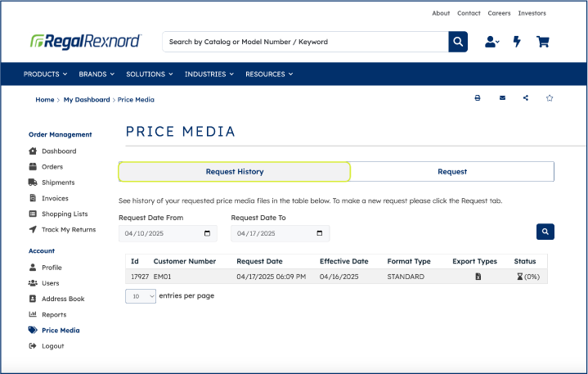Click the blue date filter search button

pyautogui.click(x=545, y=232)
